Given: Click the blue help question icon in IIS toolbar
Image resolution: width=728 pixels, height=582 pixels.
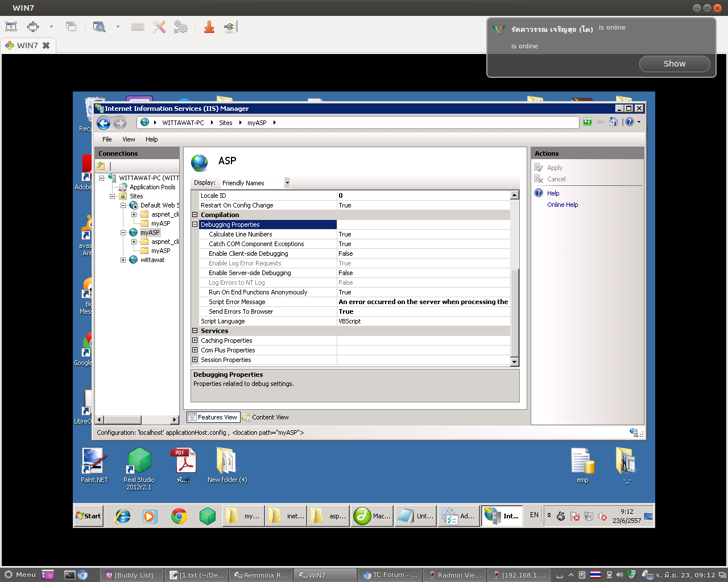Looking at the screenshot, I should click(x=630, y=122).
